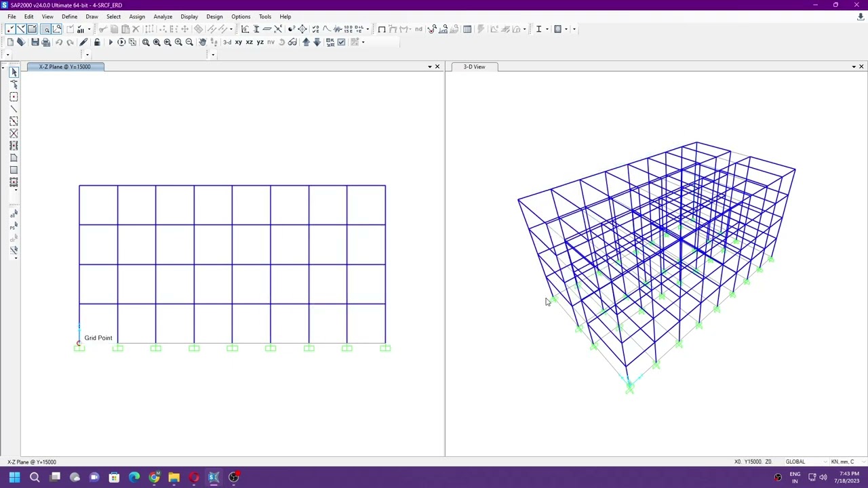Toggle the third snap option button
The image size is (868, 488).
point(32,29)
